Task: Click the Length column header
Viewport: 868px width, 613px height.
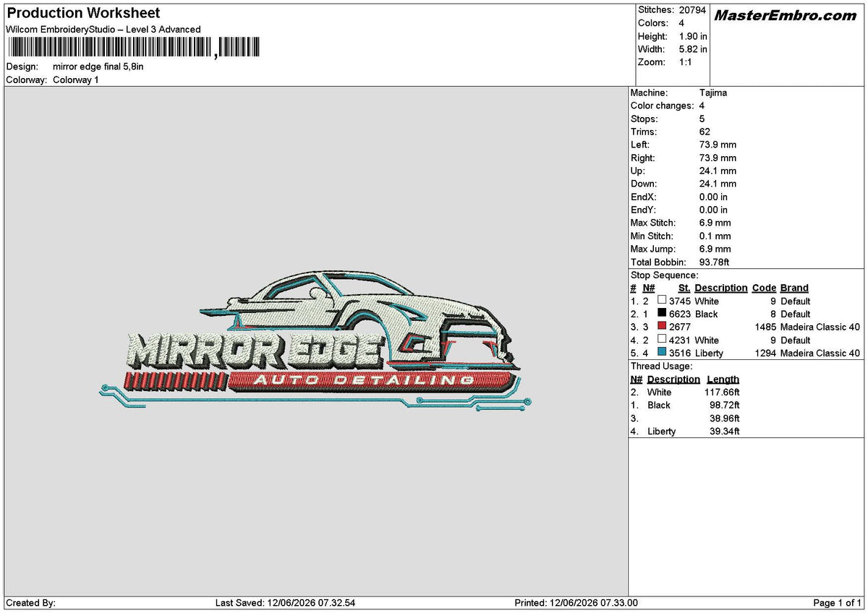Action: pos(723,379)
